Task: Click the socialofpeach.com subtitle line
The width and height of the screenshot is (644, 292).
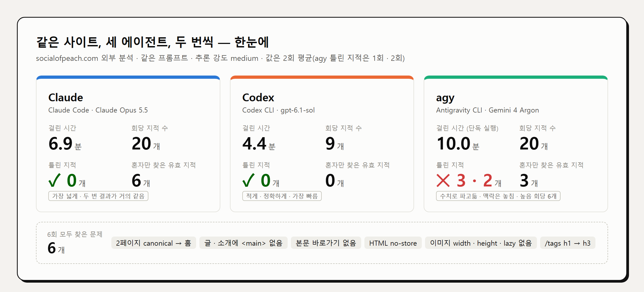Action: point(220,58)
